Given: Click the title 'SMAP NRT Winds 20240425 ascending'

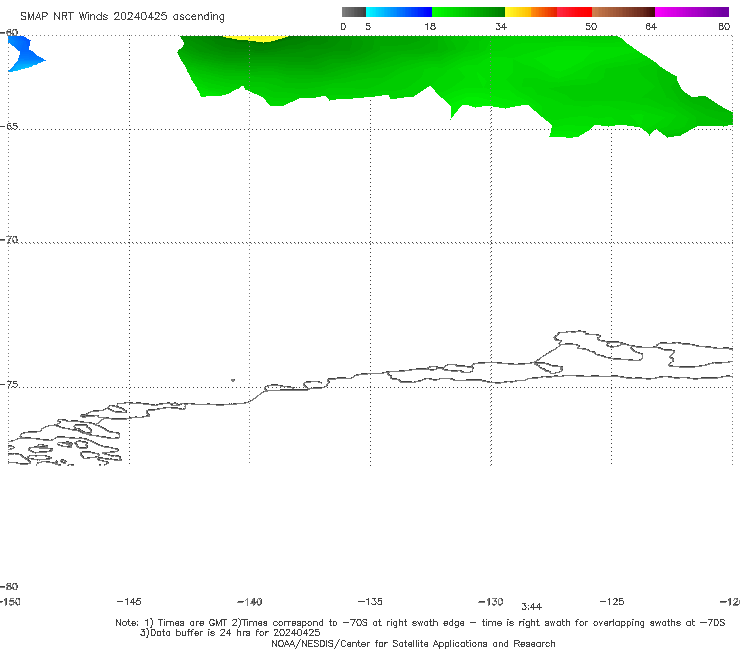Looking at the screenshot, I should pyautogui.click(x=122, y=16).
